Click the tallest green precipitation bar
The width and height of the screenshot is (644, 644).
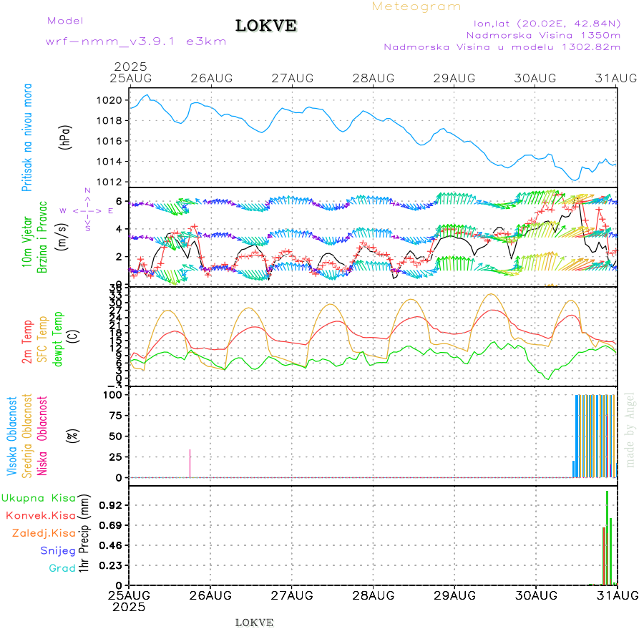coord(607,537)
